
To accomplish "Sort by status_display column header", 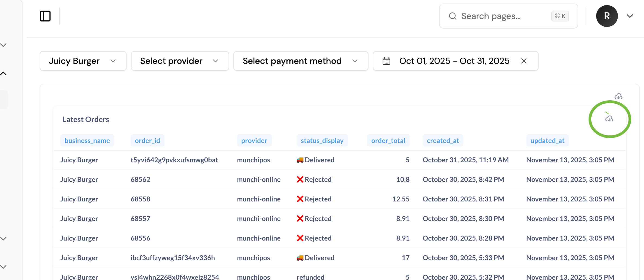I will click(322, 141).
